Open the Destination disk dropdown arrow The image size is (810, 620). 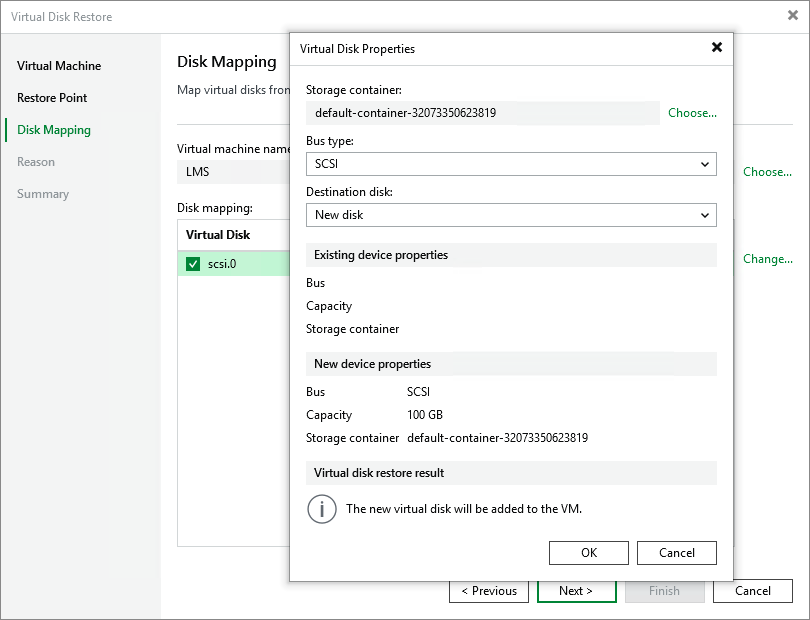click(x=707, y=214)
